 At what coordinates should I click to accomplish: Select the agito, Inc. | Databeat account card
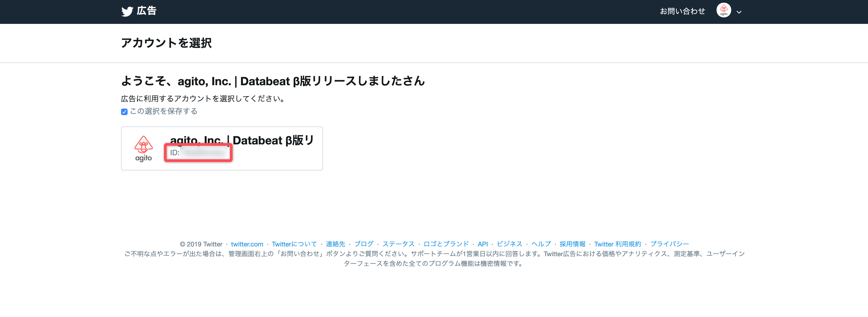[x=222, y=148]
